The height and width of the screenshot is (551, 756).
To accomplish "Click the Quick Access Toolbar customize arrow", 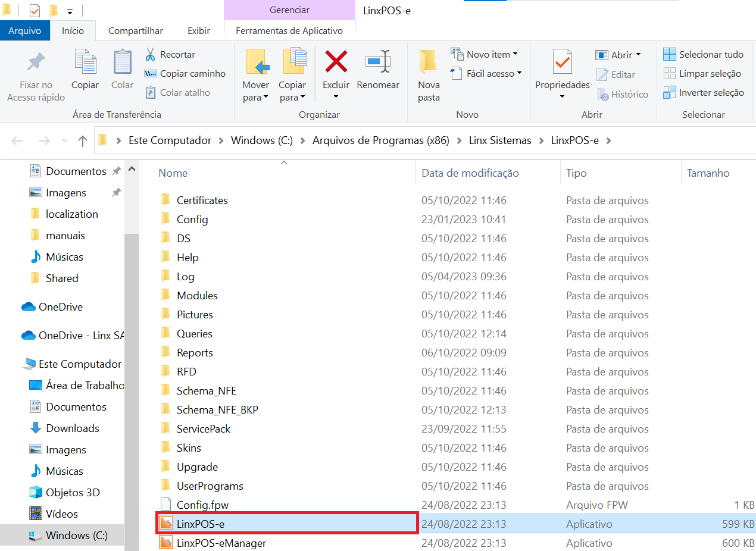I will (x=70, y=11).
